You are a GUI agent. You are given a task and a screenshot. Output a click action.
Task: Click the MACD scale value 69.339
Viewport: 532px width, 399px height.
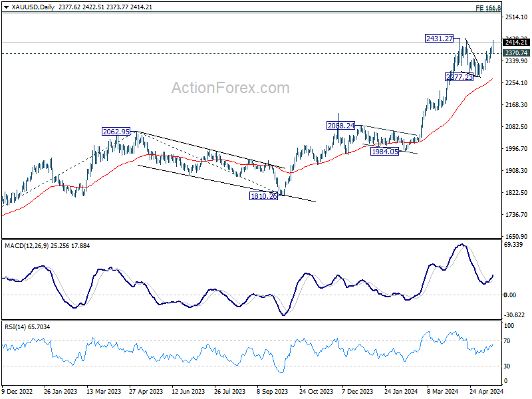pyautogui.click(x=513, y=245)
